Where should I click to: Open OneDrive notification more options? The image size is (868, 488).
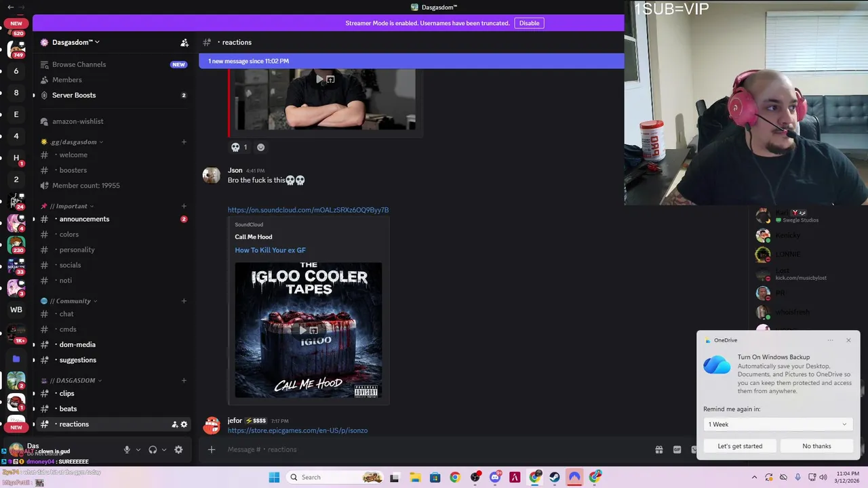831,340
